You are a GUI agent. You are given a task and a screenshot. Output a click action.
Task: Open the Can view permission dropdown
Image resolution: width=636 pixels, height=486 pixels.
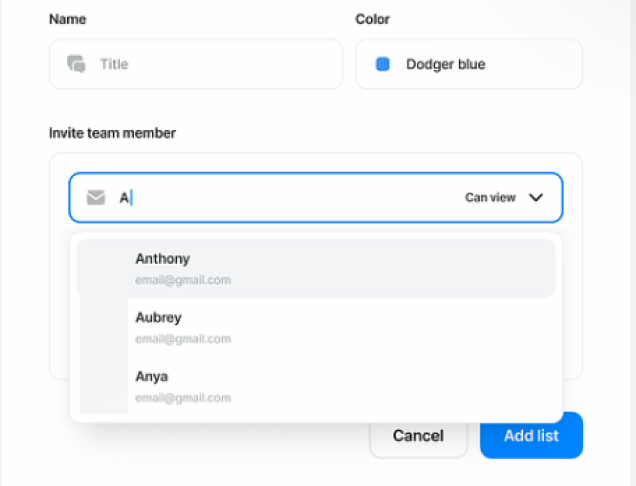click(x=491, y=198)
